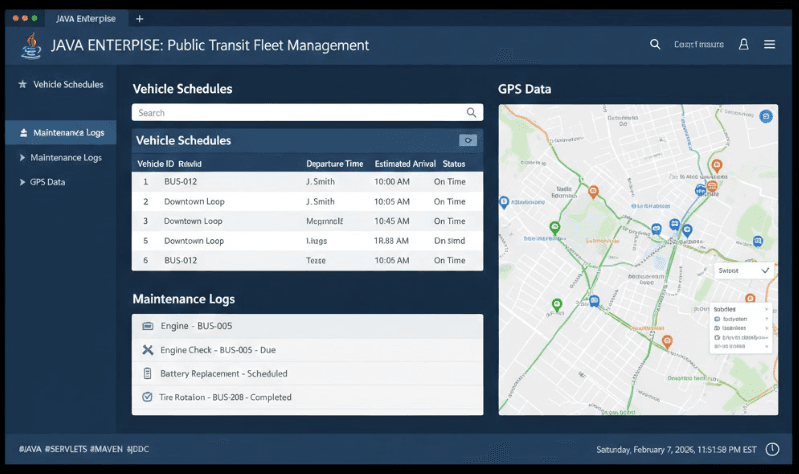
Task: Select the upper green pin on the map
Action: pyautogui.click(x=555, y=228)
